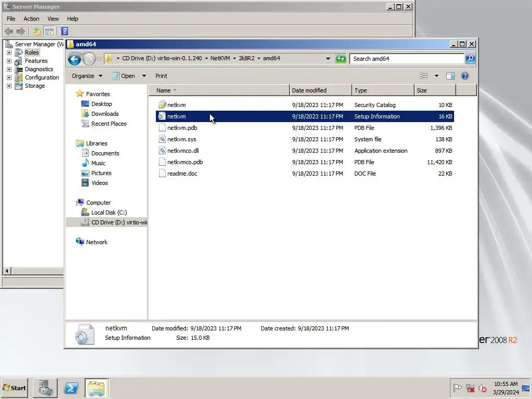
Task: Open the recent pages dropdown arrow
Action: tap(99, 59)
